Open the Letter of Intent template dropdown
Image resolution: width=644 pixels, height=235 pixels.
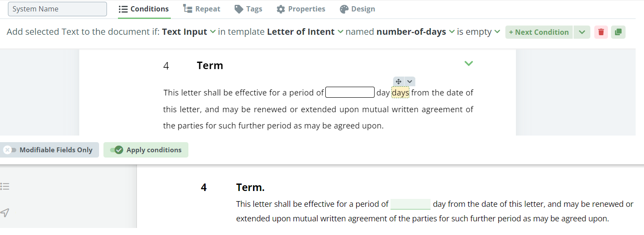point(305,32)
